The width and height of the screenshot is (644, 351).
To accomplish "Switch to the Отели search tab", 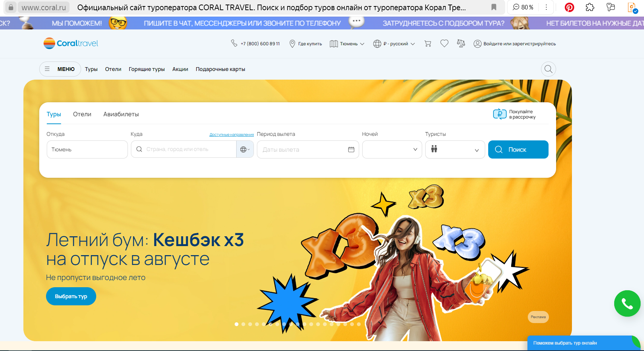I will [82, 114].
